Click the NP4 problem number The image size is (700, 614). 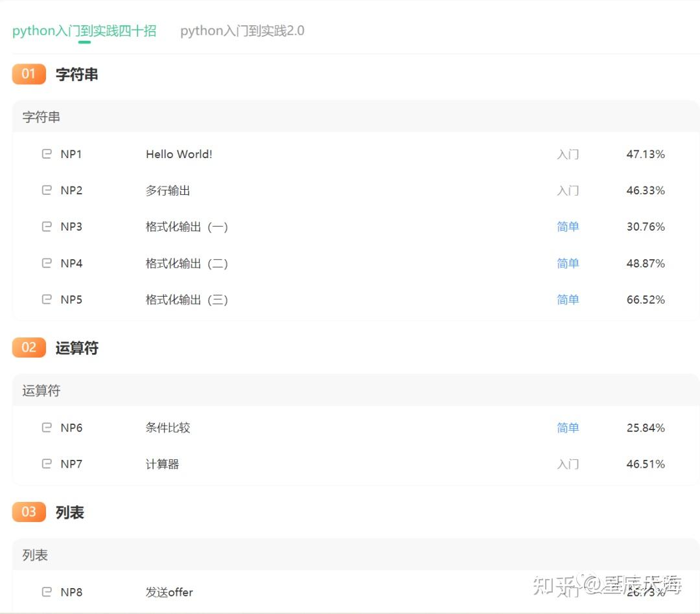(x=71, y=263)
